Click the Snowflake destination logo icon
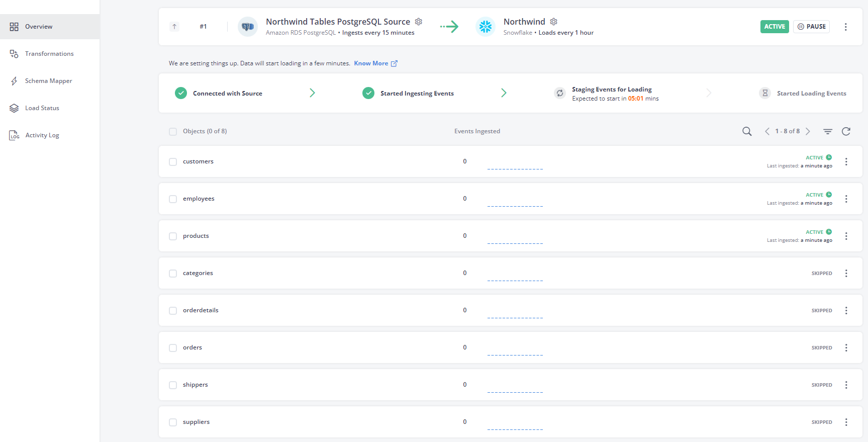Viewport: 868px width, 442px height. [485, 27]
